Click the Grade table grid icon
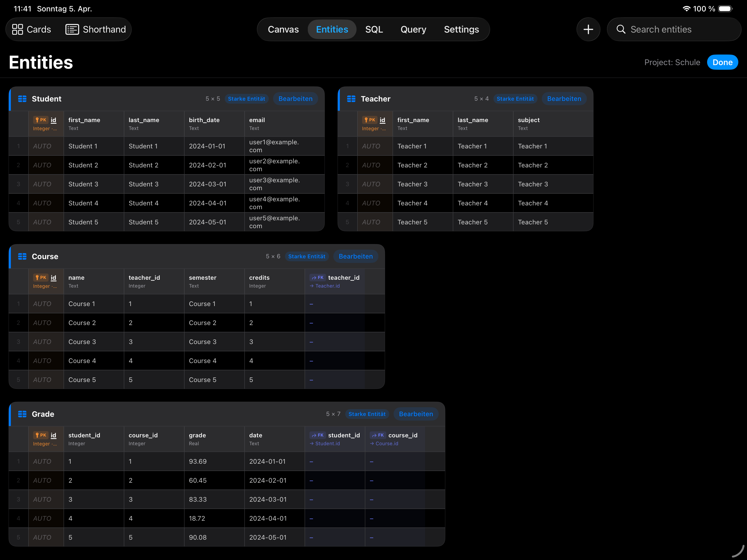The width and height of the screenshot is (747, 560). (22, 414)
